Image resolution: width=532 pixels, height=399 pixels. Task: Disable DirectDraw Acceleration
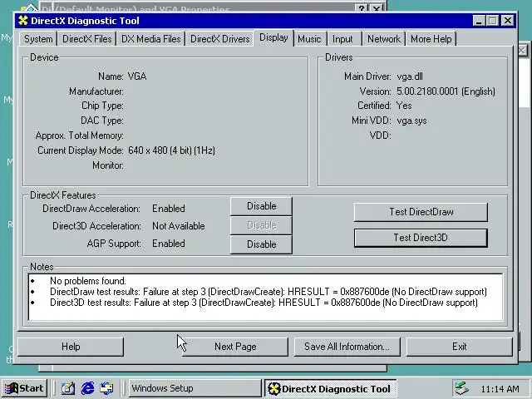261,206
